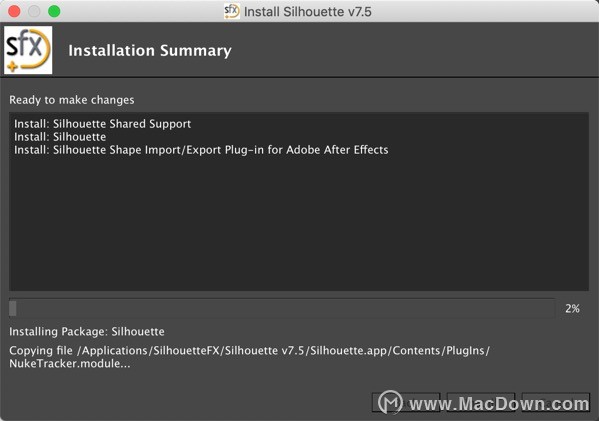Select the 'Install: Silhouette Shared Support' line

point(102,124)
